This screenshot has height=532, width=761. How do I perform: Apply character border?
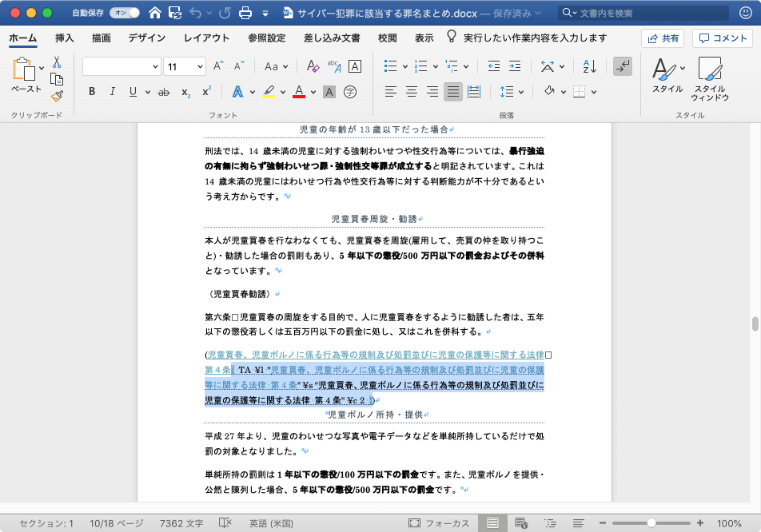tap(355, 66)
